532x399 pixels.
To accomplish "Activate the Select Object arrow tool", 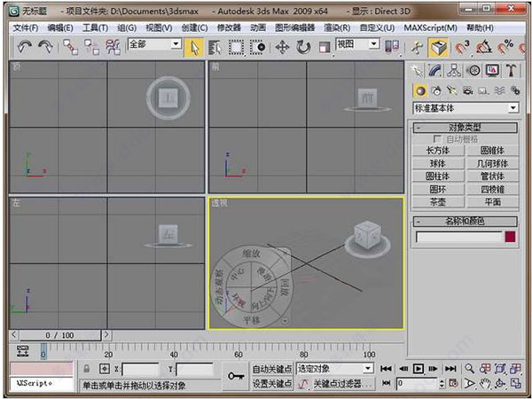I will (194, 48).
